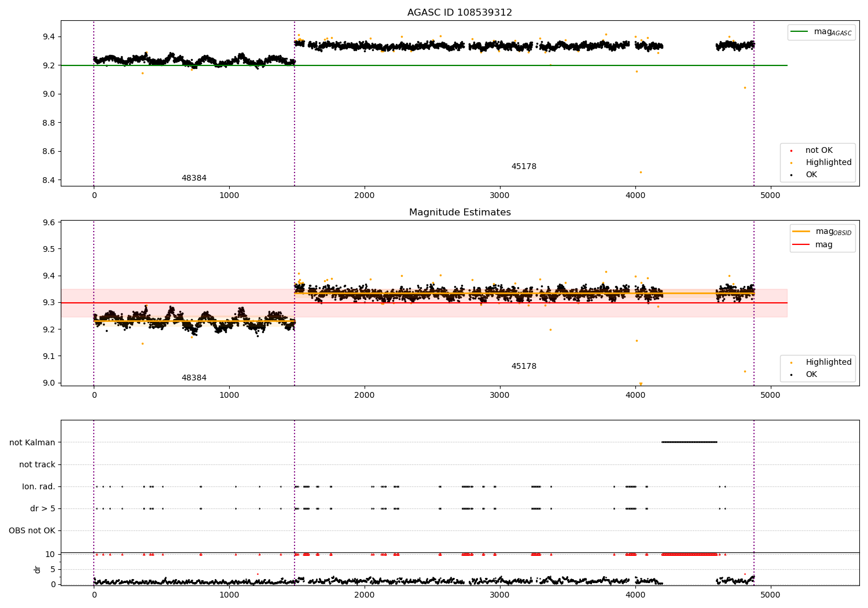
Task: Select the mag AGASC legend entry
Action: point(821,32)
